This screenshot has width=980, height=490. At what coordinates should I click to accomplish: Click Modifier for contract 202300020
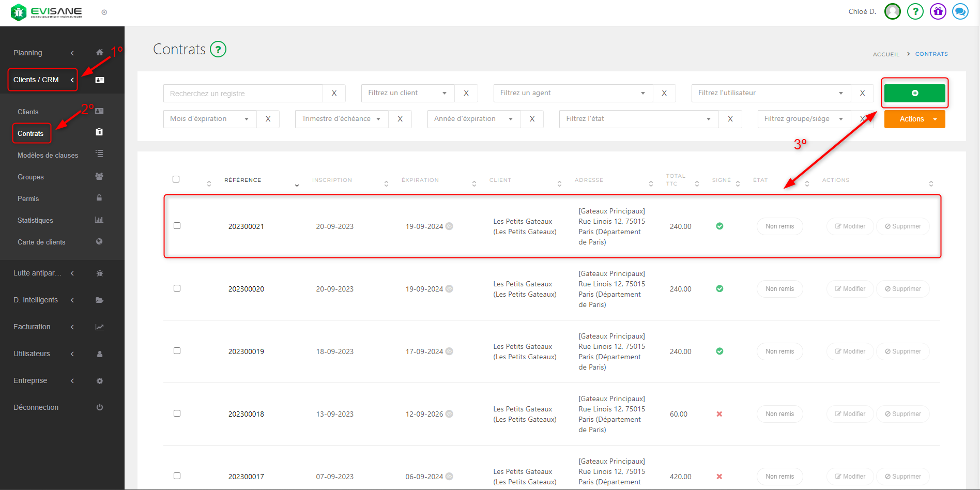pos(850,289)
